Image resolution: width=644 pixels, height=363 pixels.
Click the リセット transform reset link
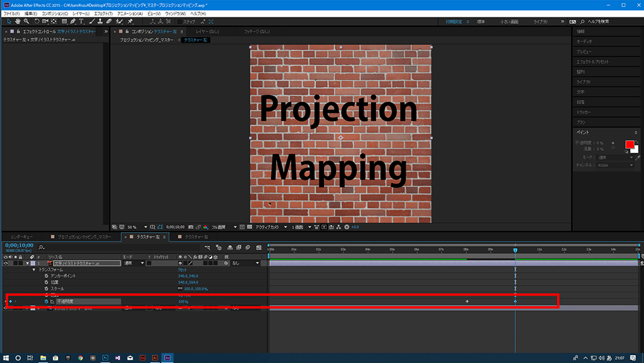click(x=182, y=270)
